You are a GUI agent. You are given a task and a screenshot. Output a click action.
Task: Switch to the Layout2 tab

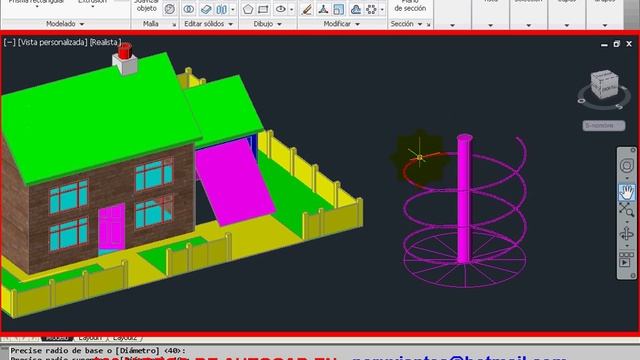[x=125, y=338]
